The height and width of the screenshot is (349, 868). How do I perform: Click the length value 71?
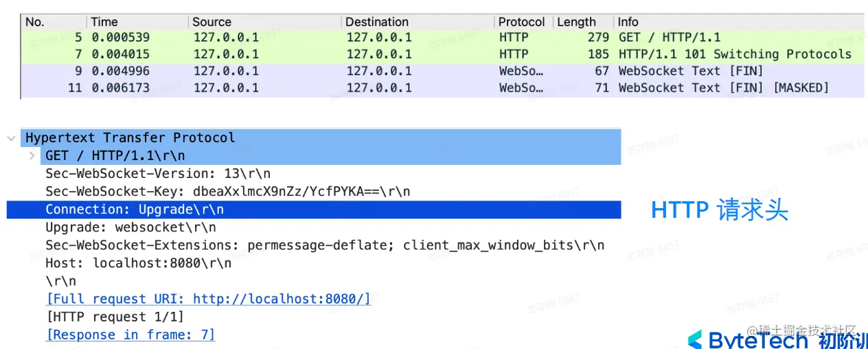[602, 87]
